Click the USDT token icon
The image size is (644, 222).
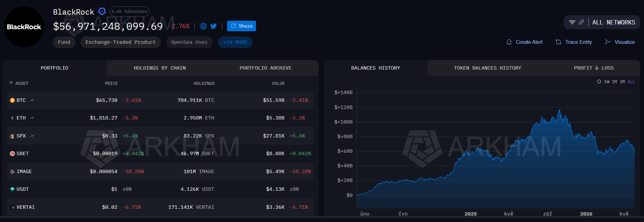pyautogui.click(x=12, y=189)
